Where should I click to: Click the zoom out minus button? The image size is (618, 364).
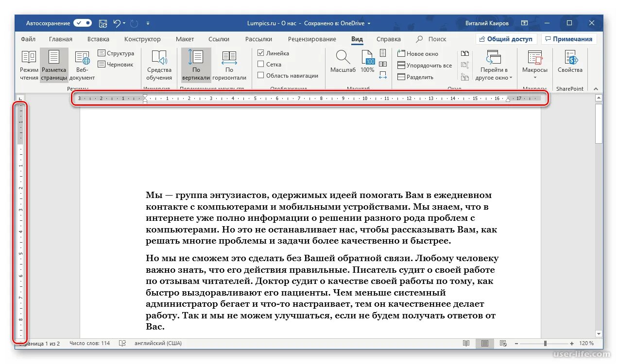(x=517, y=343)
